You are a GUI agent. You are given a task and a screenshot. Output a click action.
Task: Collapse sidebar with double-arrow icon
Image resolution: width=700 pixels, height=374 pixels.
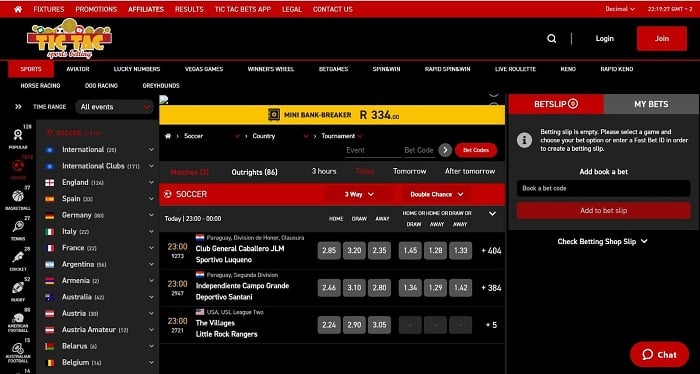[18, 107]
